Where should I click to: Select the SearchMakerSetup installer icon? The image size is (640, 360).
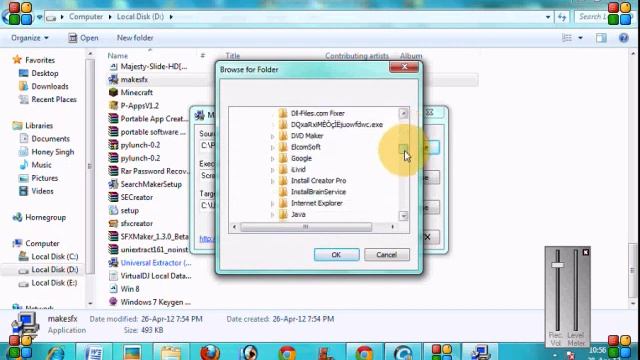(x=113, y=184)
